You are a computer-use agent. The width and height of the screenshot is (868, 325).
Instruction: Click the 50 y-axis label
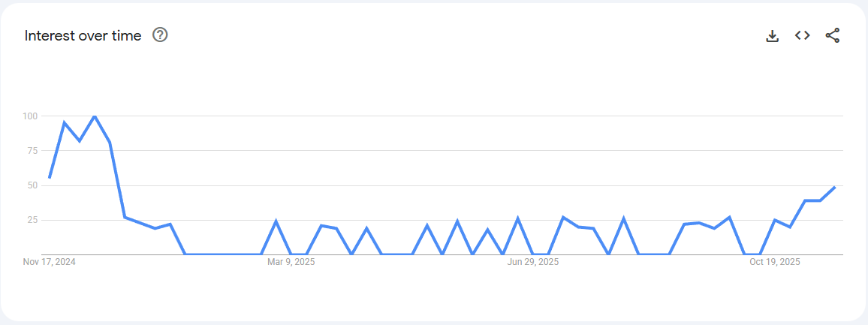tap(32, 185)
